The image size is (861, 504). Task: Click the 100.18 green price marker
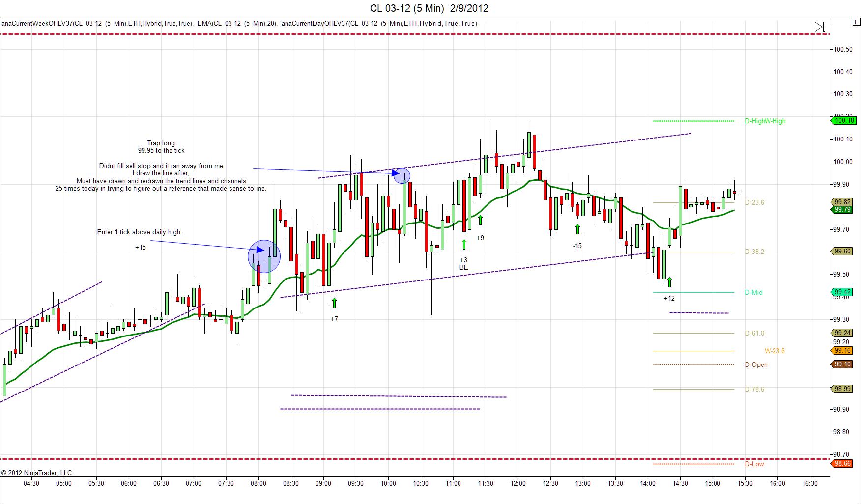click(x=844, y=120)
